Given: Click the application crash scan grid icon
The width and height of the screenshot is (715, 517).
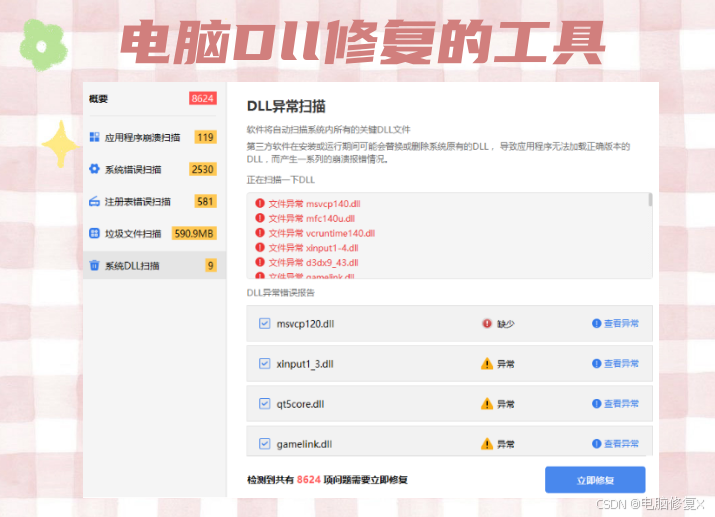Looking at the screenshot, I should coord(94,137).
